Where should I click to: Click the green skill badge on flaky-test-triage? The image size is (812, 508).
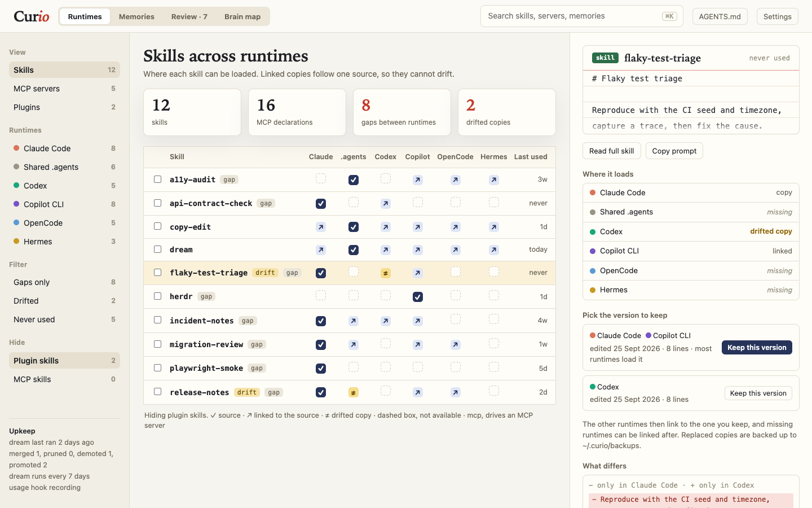pos(605,58)
